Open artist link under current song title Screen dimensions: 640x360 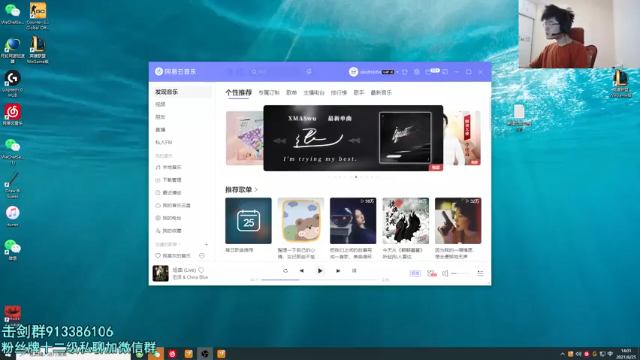coord(190,278)
